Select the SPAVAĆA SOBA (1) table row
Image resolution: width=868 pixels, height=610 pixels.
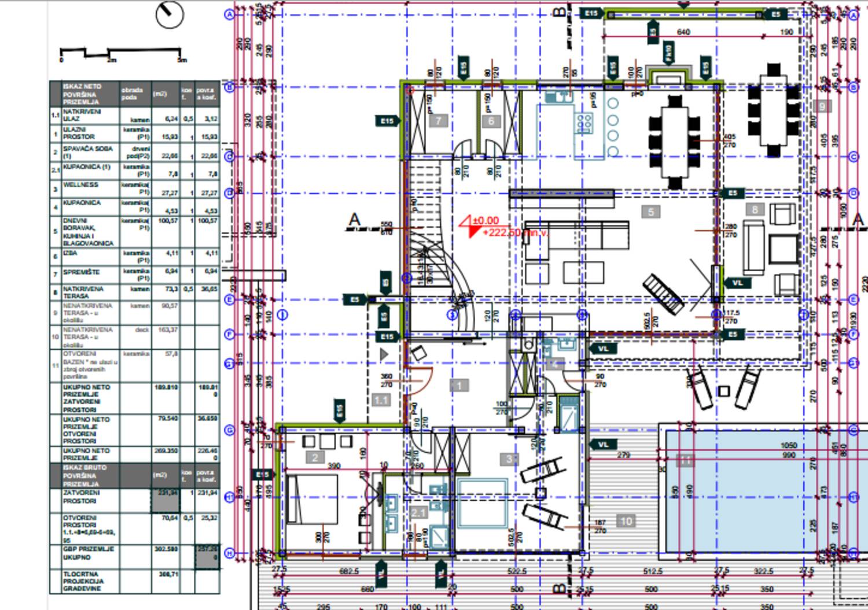click(x=134, y=152)
